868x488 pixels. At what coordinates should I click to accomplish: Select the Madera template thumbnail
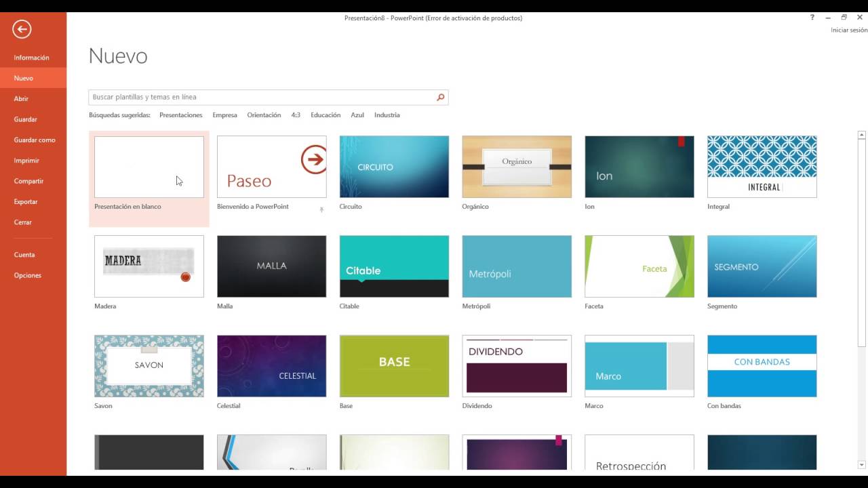coord(149,266)
